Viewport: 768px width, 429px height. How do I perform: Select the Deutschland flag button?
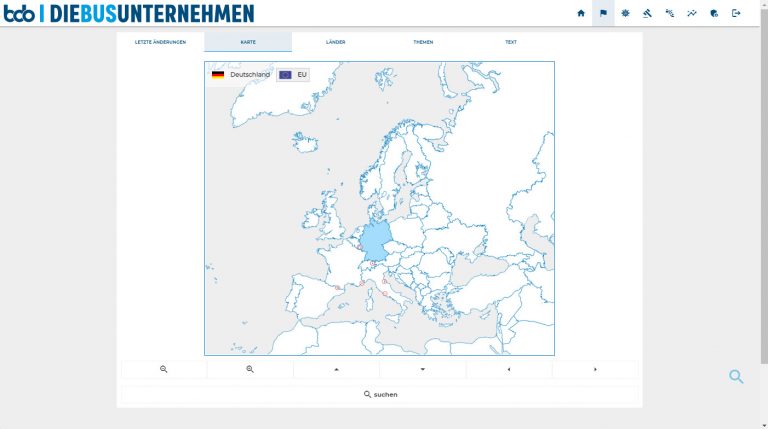[x=240, y=75]
